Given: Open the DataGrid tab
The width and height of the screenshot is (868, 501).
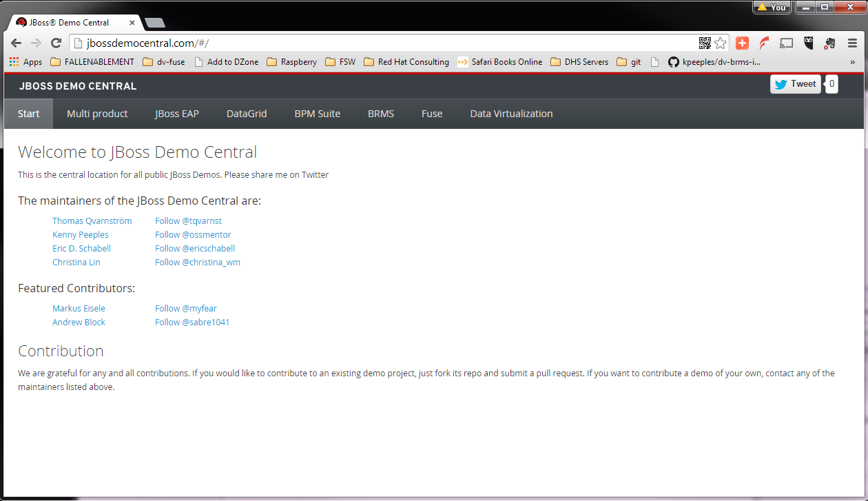Looking at the screenshot, I should coord(247,114).
